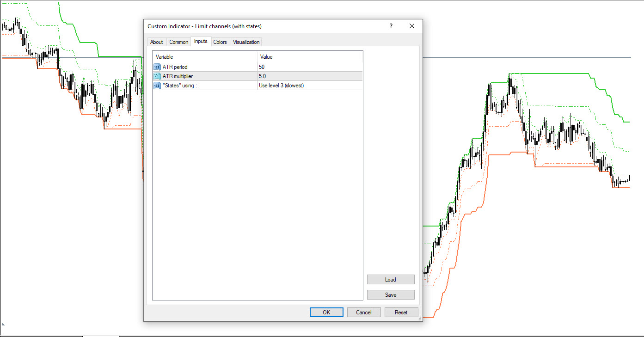Image resolution: width=644 pixels, height=337 pixels.
Task: Select the ATR period variable name
Action: (175, 67)
